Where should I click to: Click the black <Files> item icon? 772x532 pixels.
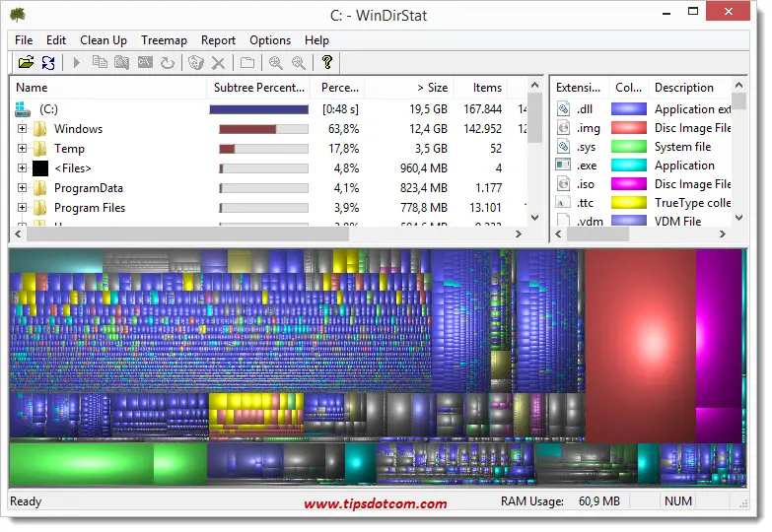click(40, 168)
